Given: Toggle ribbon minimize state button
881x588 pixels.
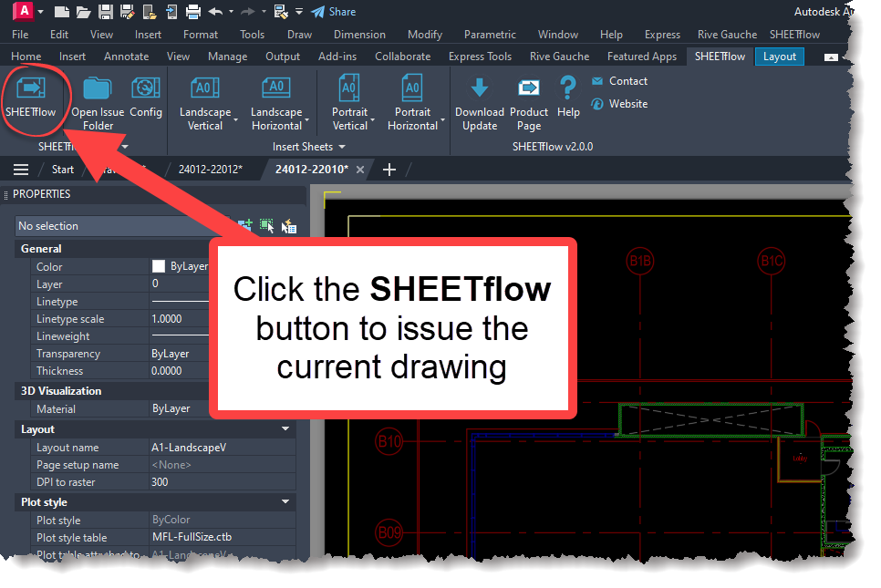Looking at the screenshot, I should [830, 57].
